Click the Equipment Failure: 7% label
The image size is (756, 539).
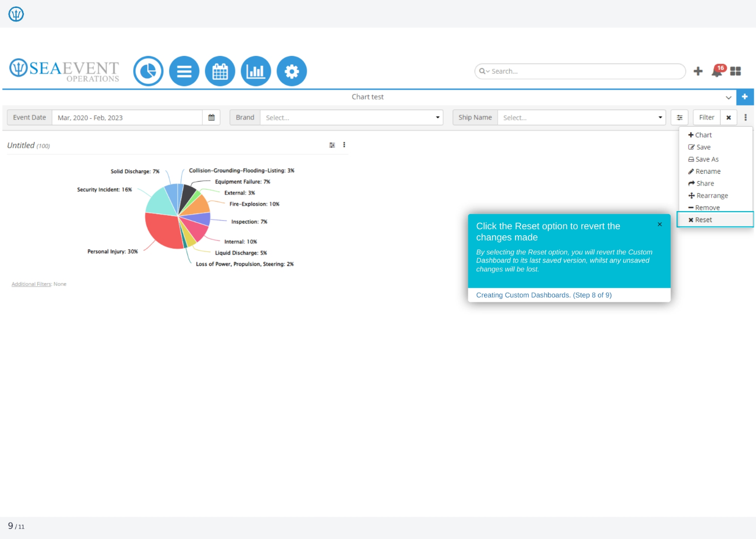(x=243, y=182)
